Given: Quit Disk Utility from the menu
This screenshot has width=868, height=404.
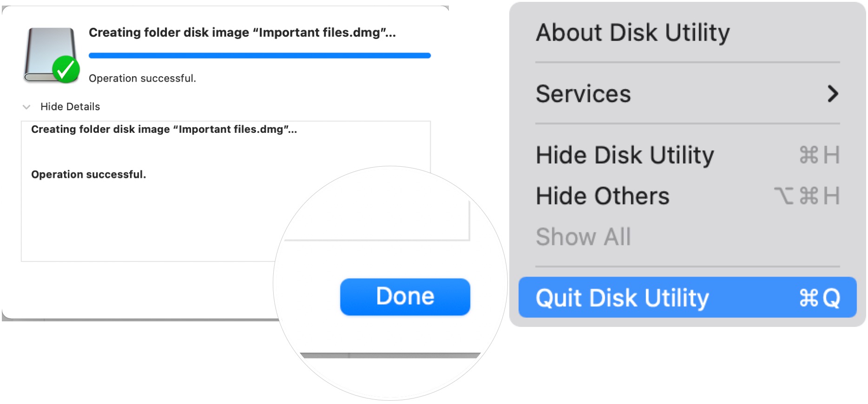Looking at the screenshot, I should click(622, 298).
